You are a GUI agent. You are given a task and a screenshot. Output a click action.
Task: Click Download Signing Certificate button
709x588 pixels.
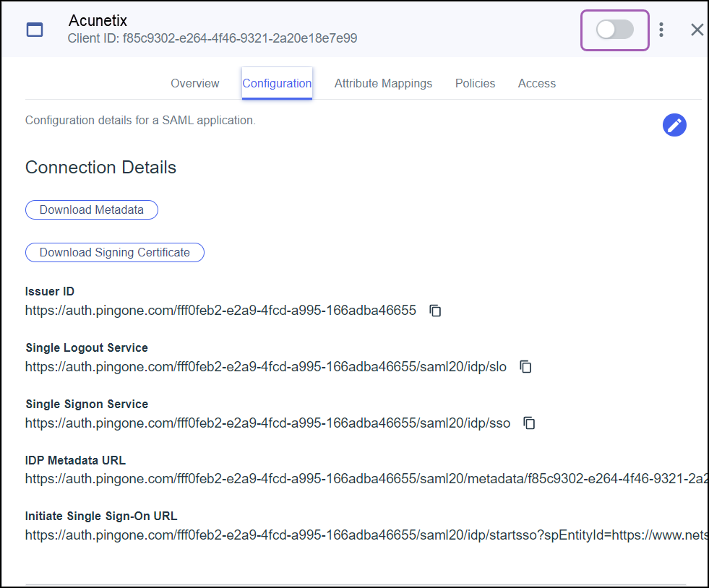(115, 252)
